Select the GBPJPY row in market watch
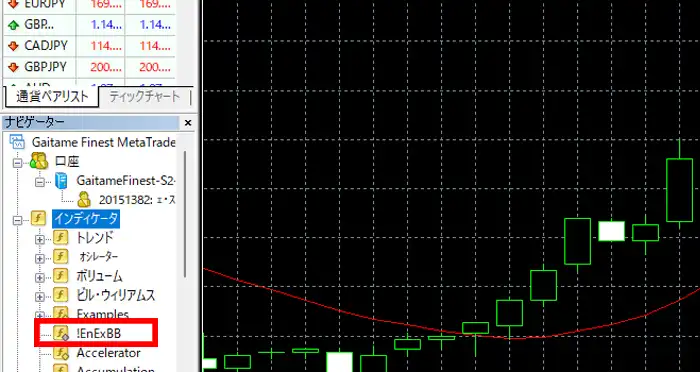 [89, 67]
